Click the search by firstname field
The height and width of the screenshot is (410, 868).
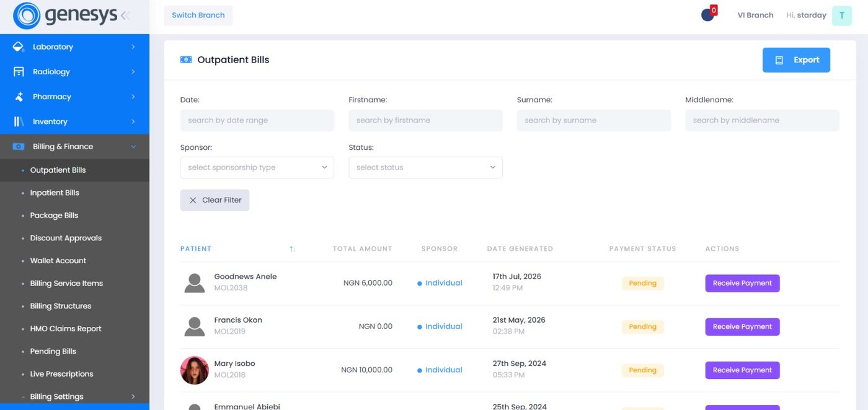(x=426, y=120)
